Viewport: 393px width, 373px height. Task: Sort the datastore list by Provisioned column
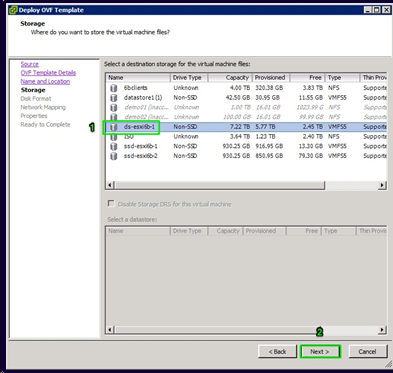(271, 77)
